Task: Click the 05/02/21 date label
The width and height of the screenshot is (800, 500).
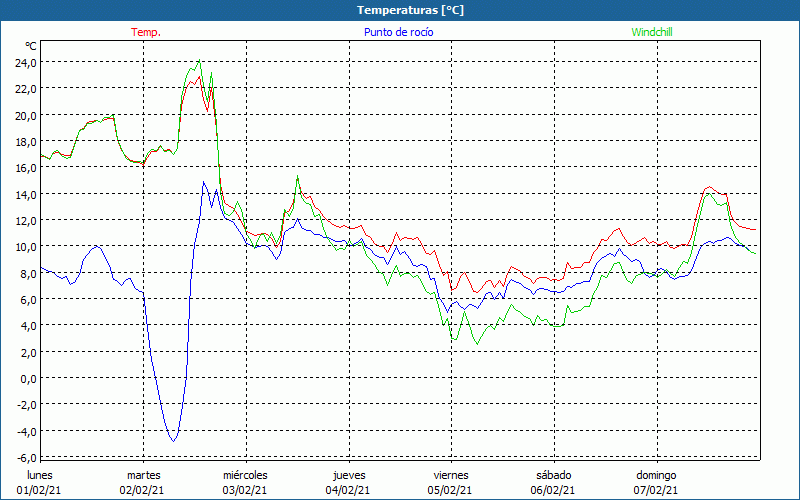Action: (x=451, y=490)
